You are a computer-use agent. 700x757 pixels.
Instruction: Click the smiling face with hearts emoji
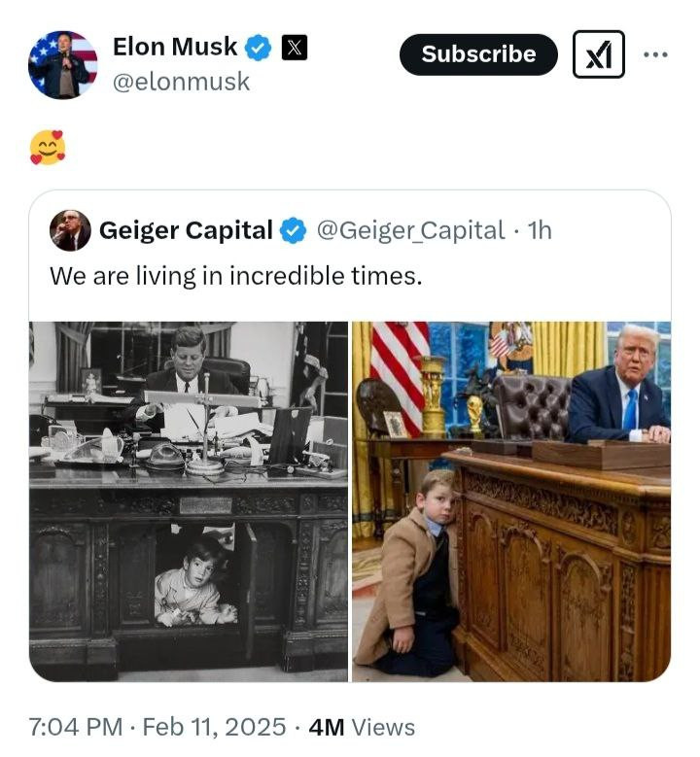[x=47, y=148]
